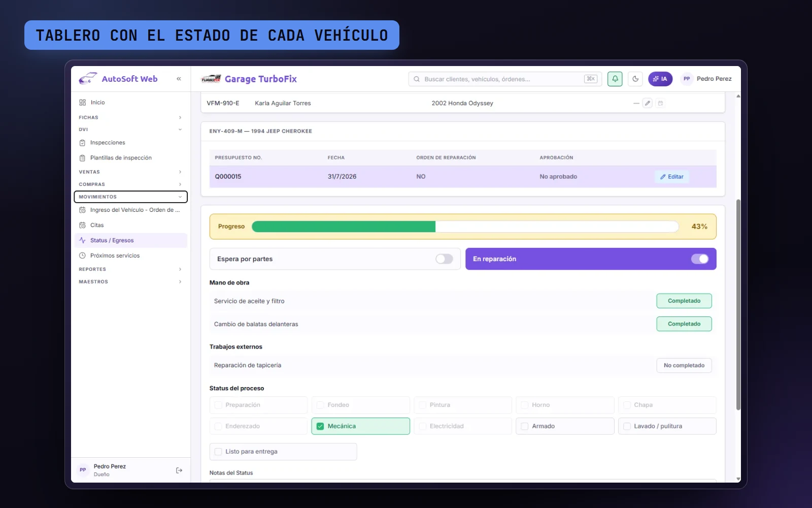Collapse the sidebar with the double-chevron icon
812x508 pixels.
point(179,79)
